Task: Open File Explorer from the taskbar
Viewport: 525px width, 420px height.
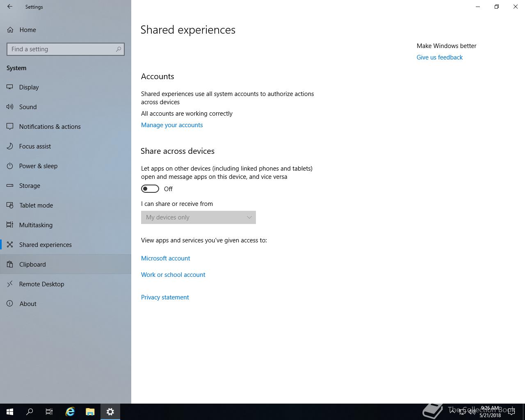Action: [x=90, y=412]
